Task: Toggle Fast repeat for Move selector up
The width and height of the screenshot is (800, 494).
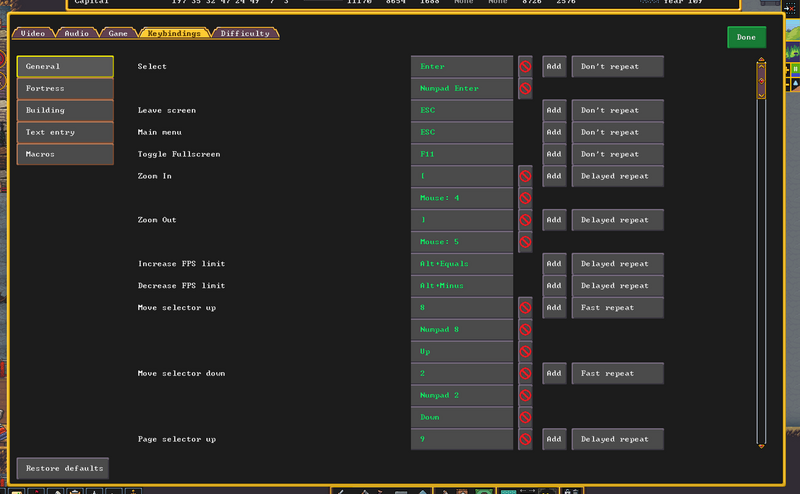Action: [x=617, y=308]
